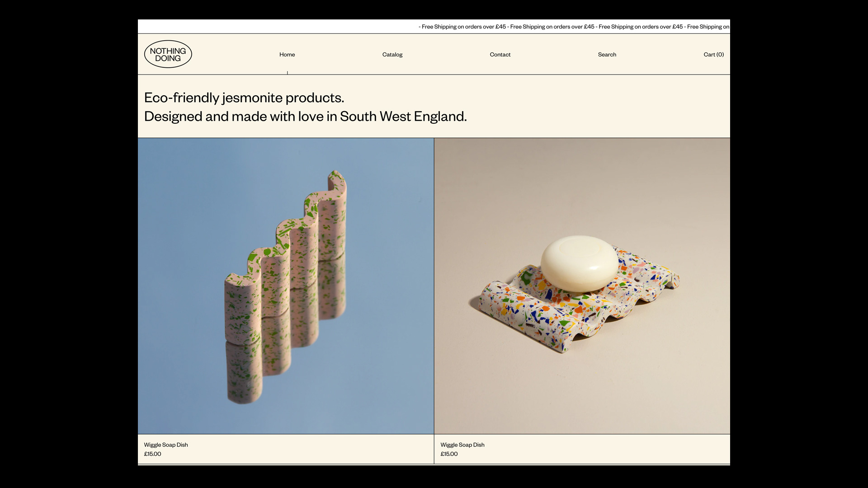Open the green speckled soap dish image
The height and width of the screenshot is (488, 868).
pos(286,286)
